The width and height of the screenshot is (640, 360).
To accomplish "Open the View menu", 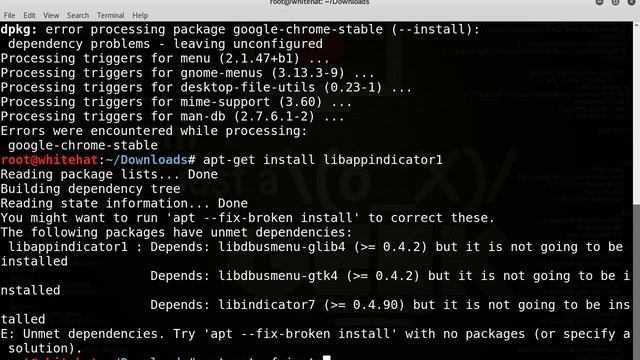I will (51, 16).
